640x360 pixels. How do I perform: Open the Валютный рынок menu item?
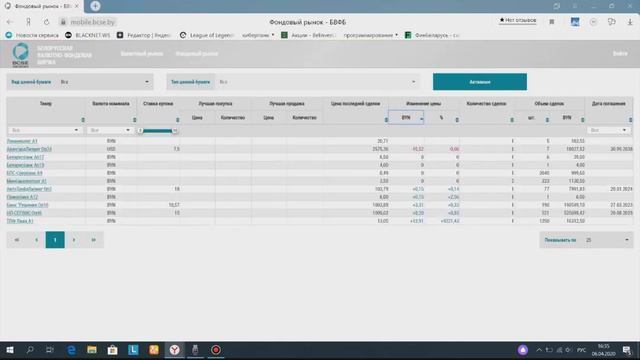pos(142,53)
